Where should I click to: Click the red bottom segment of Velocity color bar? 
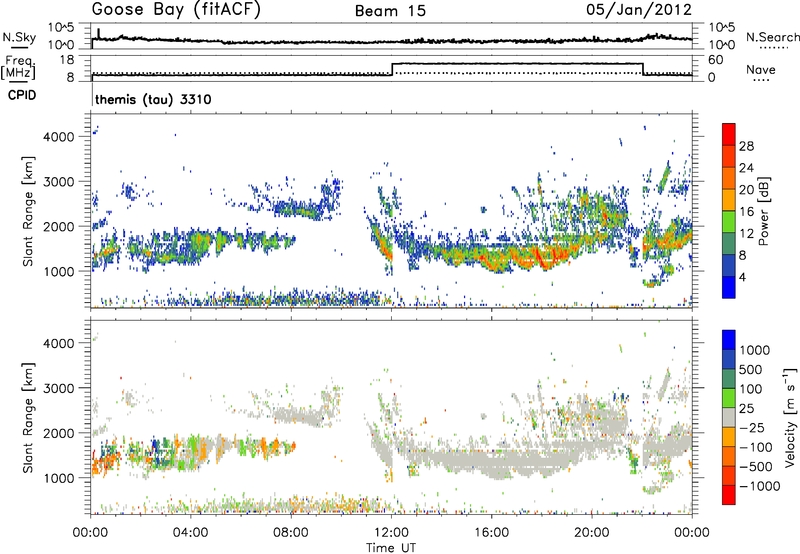tap(729, 495)
